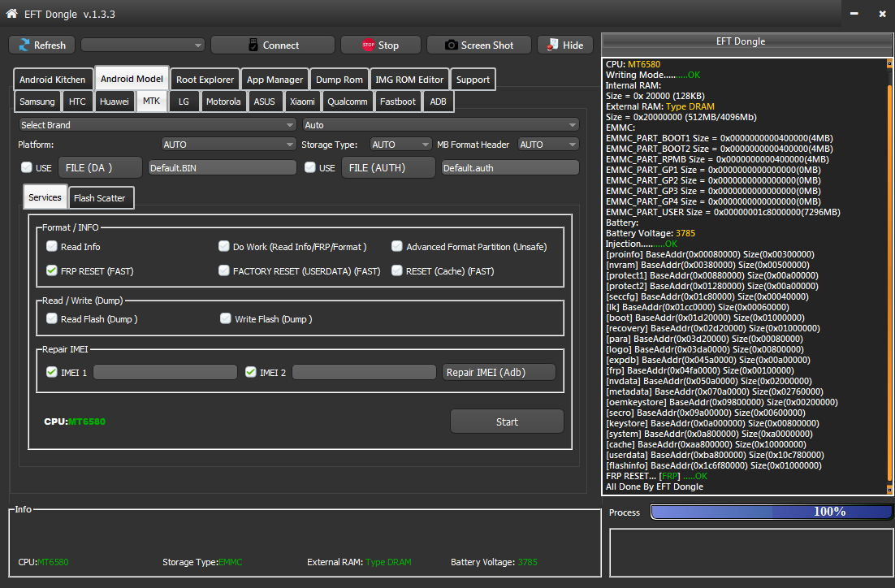Click the red Stop sign icon
This screenshot has width=895, height=588.
click(x=368, y=45)
